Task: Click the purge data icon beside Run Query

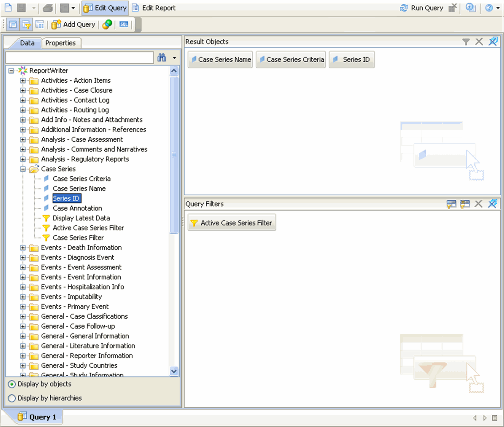Action: [453, 8]
